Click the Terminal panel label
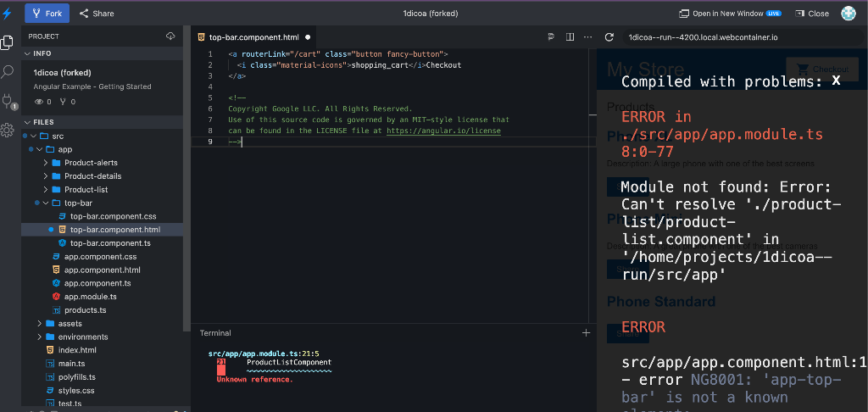Image resolution: width=868 pixels, height=412 pixels. click(215, 333)
